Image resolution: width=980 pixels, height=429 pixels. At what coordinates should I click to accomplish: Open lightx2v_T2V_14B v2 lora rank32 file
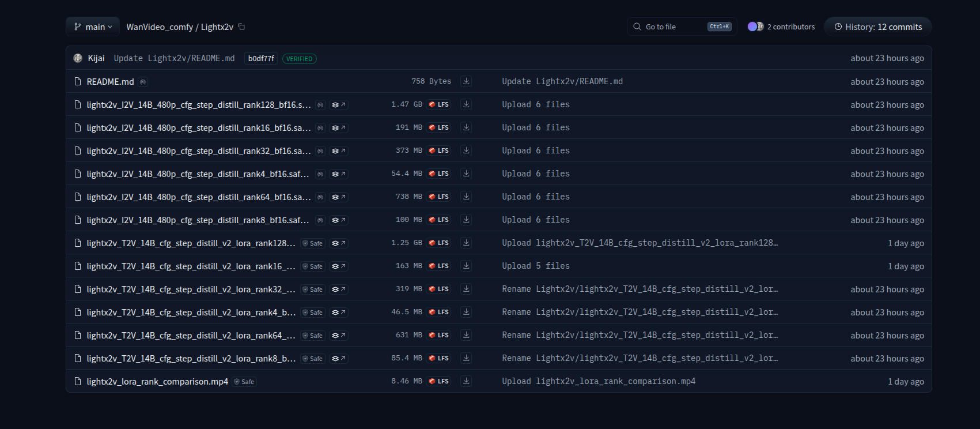click(x=191, y=289)
